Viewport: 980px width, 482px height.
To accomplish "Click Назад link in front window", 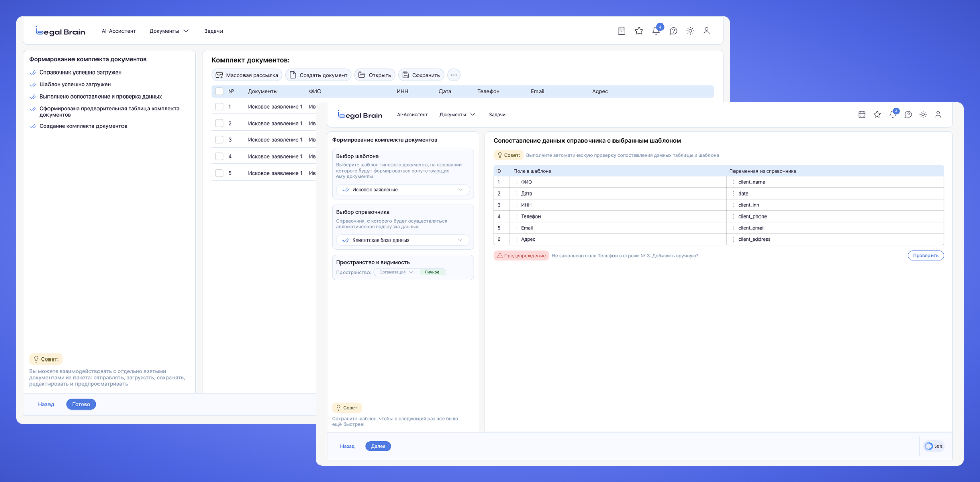I will coord(347,446).
